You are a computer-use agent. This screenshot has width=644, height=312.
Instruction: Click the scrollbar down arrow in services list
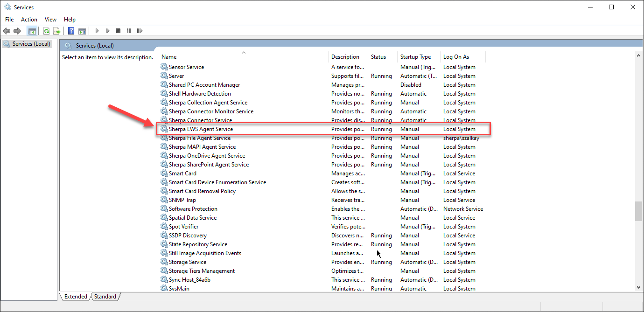coord(638,288)
